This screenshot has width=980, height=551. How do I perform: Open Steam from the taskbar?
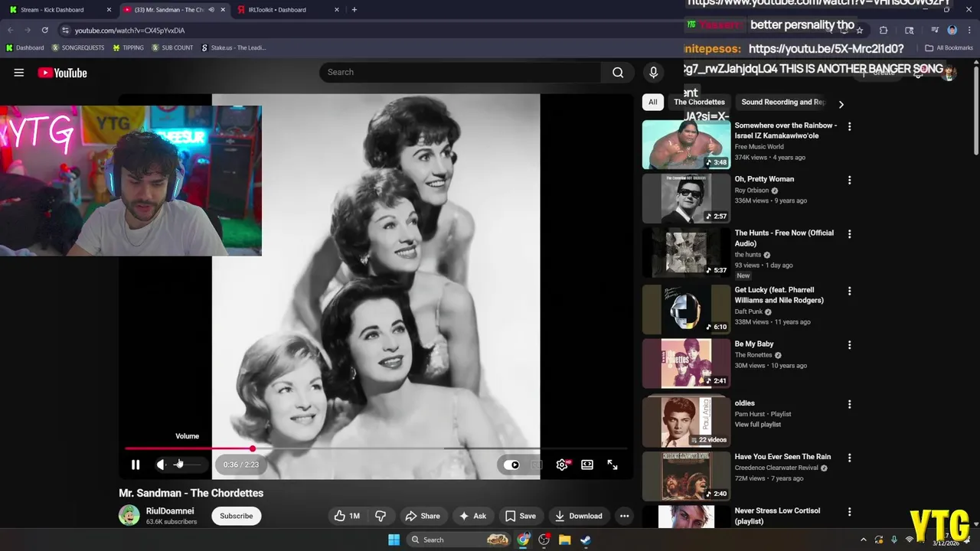tap(585, 540)
